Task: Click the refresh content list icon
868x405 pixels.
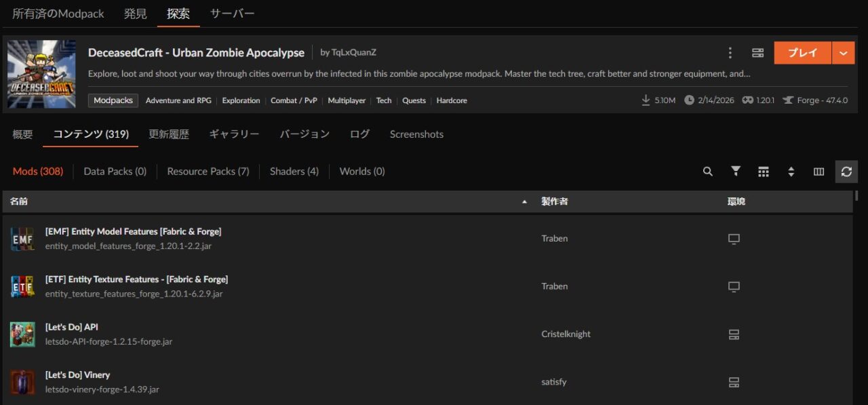Action: coord(846,172)
